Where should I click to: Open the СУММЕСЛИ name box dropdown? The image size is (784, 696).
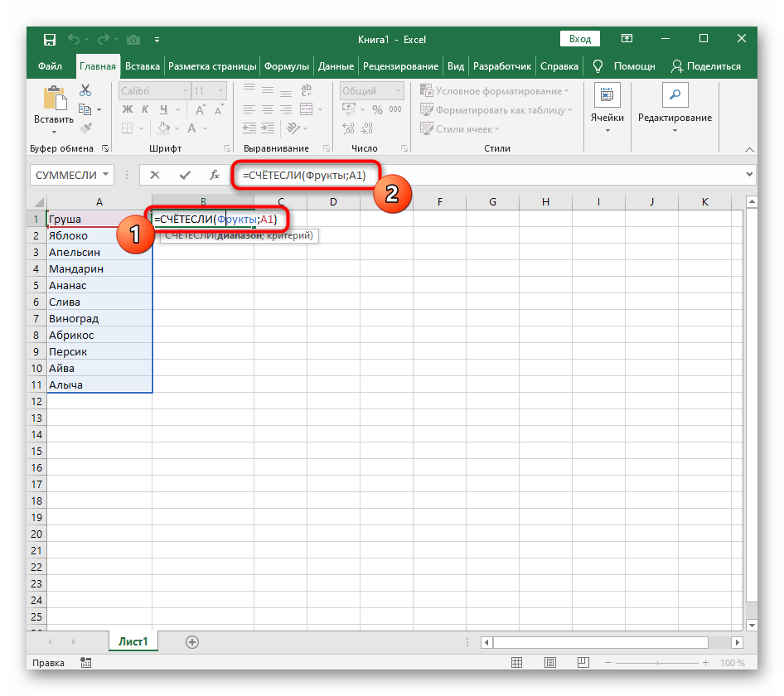pos(105,175)
